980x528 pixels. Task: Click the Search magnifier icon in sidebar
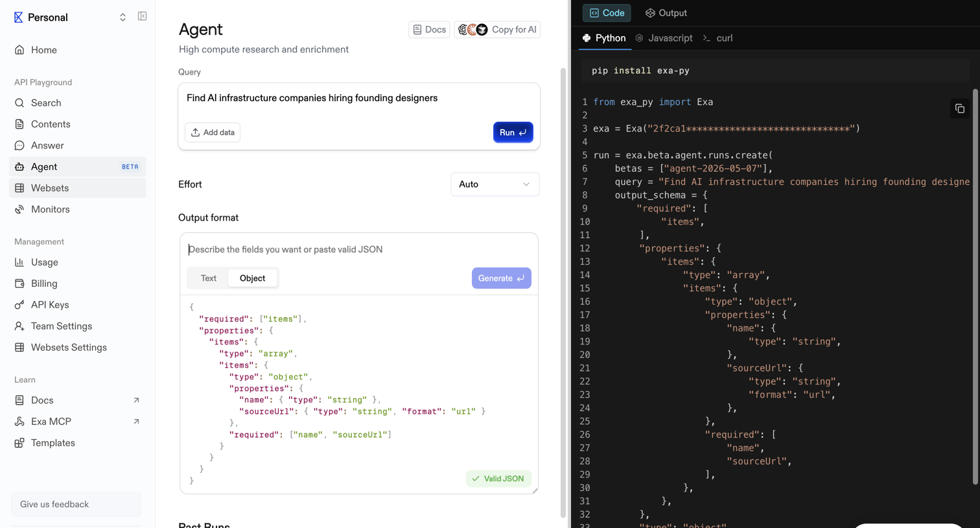point(19,103)
